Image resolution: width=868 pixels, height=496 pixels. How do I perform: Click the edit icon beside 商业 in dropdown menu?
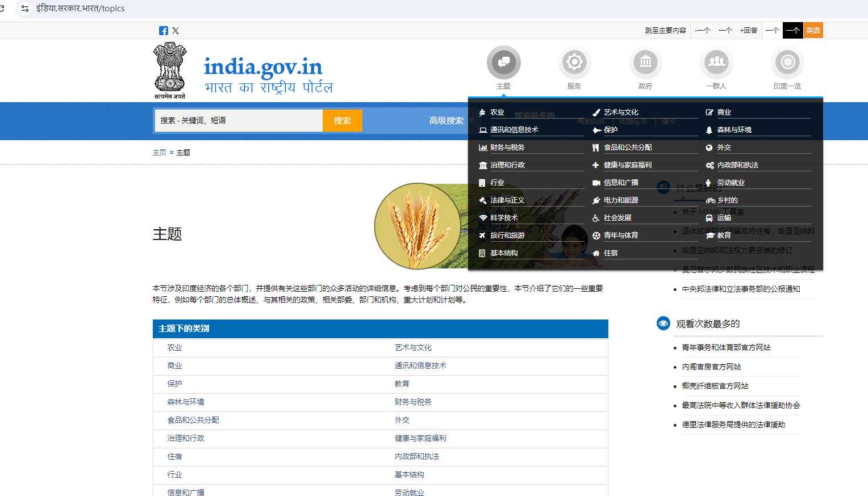pyautogui.click(x=710, y=112)
